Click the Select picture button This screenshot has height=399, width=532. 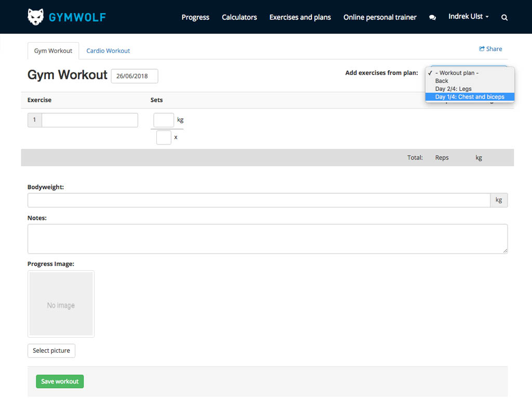[x=51, y=351]
